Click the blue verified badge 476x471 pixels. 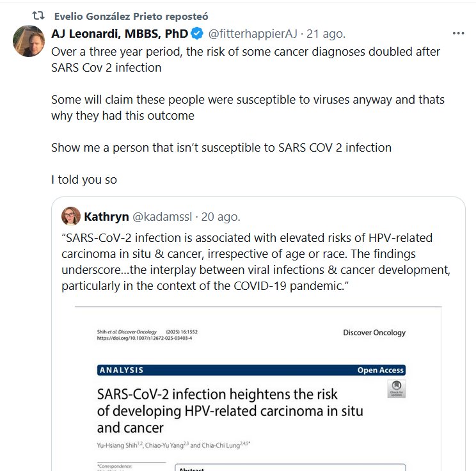[x=198, y=34]
